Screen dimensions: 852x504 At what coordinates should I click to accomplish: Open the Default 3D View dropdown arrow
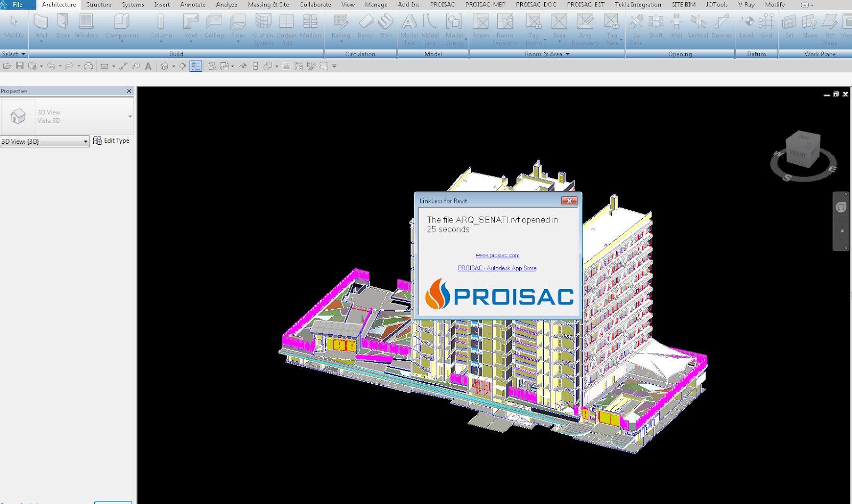point(174,66)
